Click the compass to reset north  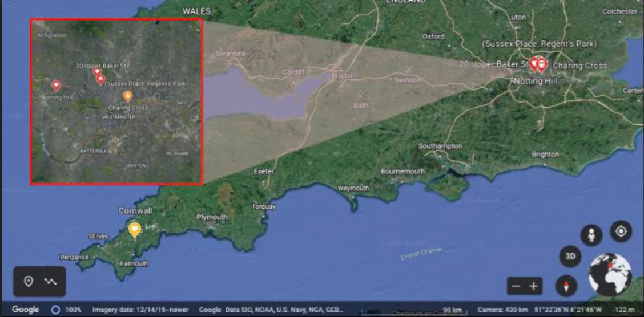[x=566, y=286]
